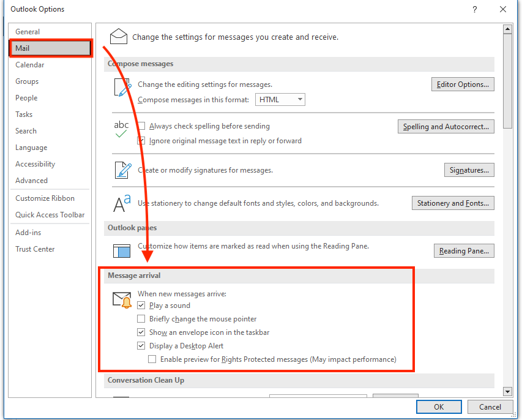The width and height of the screenshot is (522, 420).
Task: Confirm with the OK button
Action: [439, 407]
